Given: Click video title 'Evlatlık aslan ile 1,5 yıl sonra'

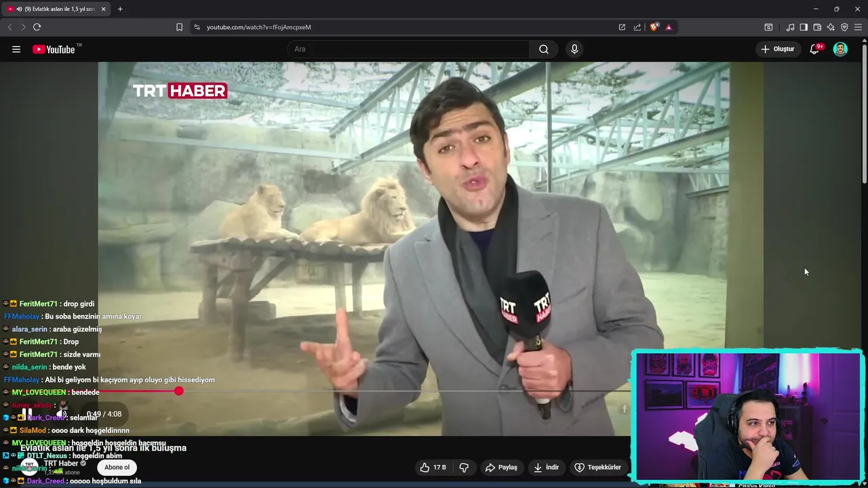Looking at the screenshot, I should pyautogui.click(x=103, y=448).
